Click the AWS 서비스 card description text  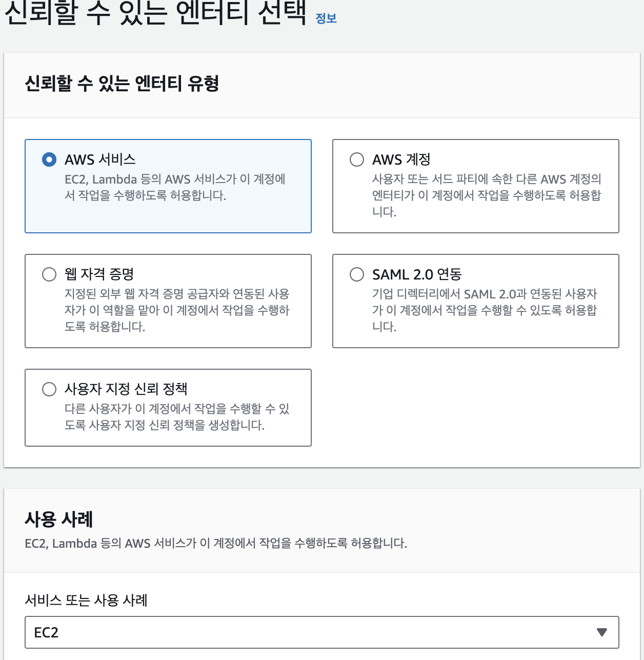coord(175,187)
